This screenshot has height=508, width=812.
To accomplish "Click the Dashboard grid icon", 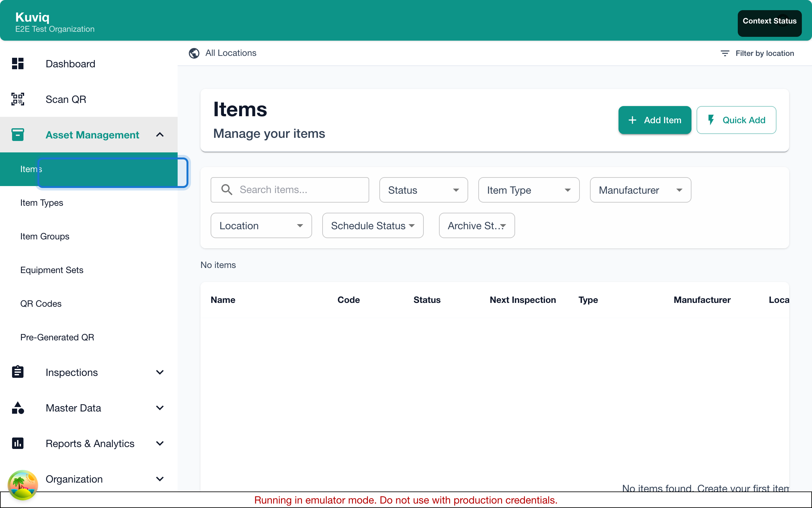I will tap(17, 63).
